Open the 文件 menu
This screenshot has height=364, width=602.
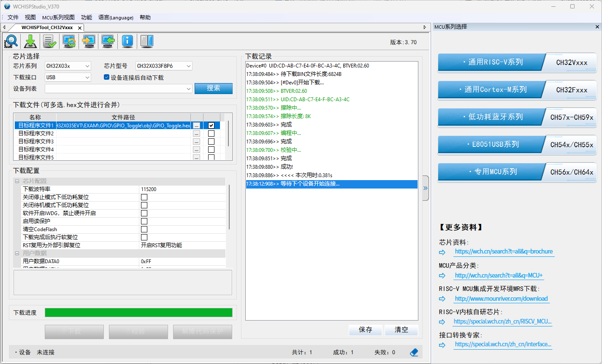pos(13,17)
